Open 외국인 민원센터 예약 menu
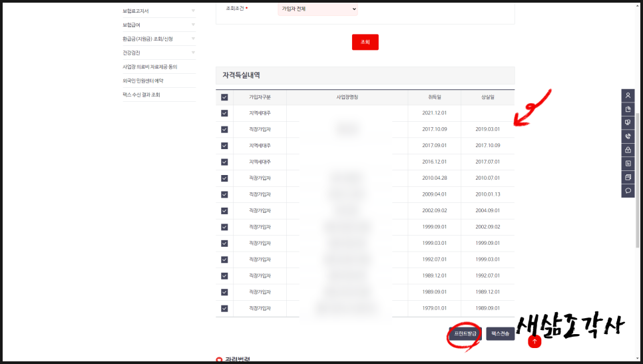Screen dimensions: 643x364 [x=142, y=81]
